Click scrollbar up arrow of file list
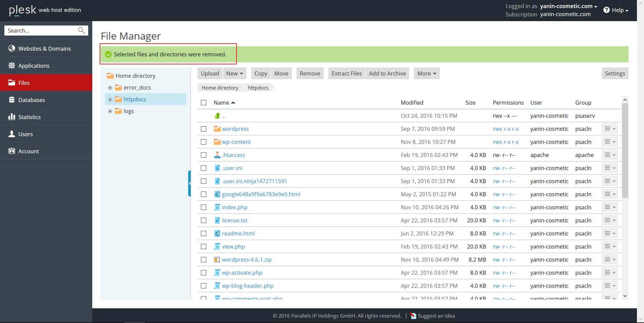Screen dimensions: 644x323 click(x=625, y=100)
